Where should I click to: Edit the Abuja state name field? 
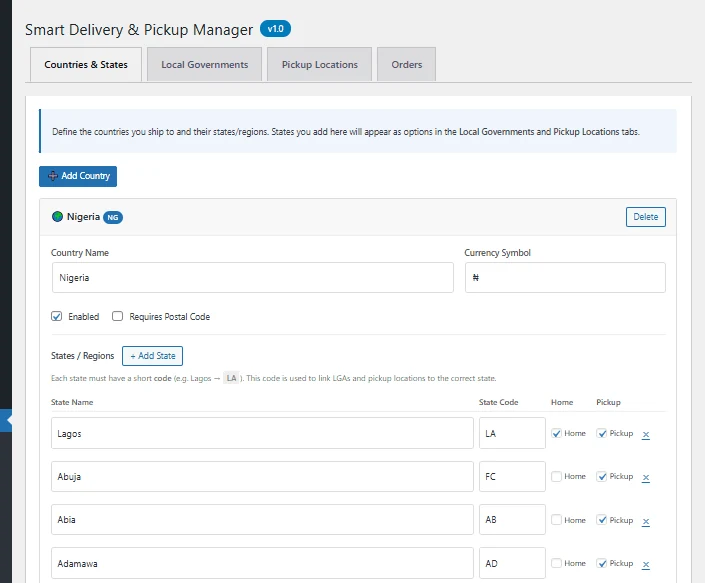click(262, 476)
